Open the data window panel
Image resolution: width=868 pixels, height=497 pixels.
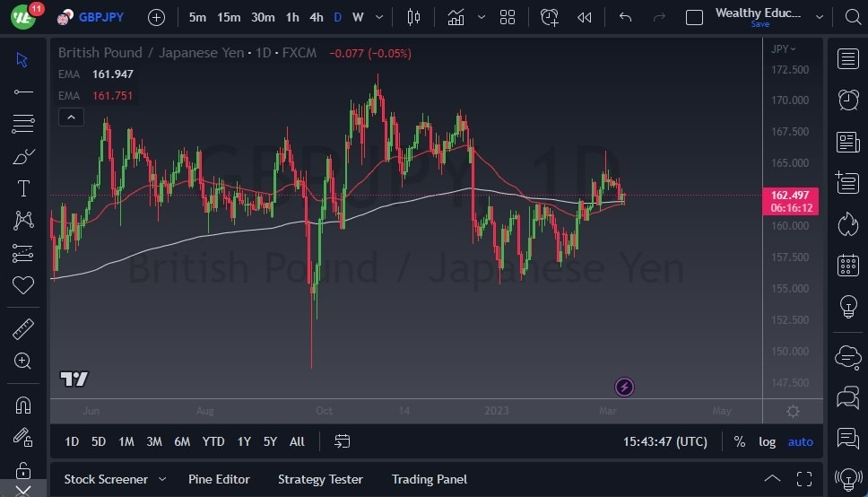point(847,183)
